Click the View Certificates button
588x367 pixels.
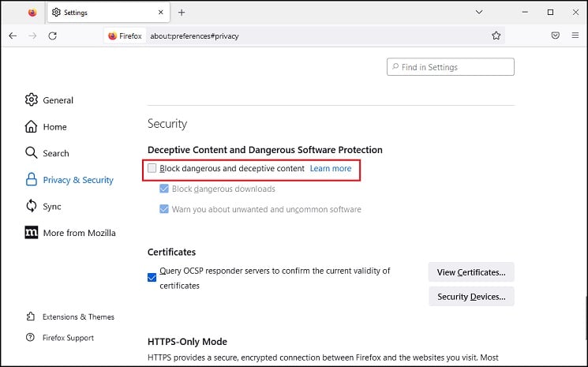(471, 272)
